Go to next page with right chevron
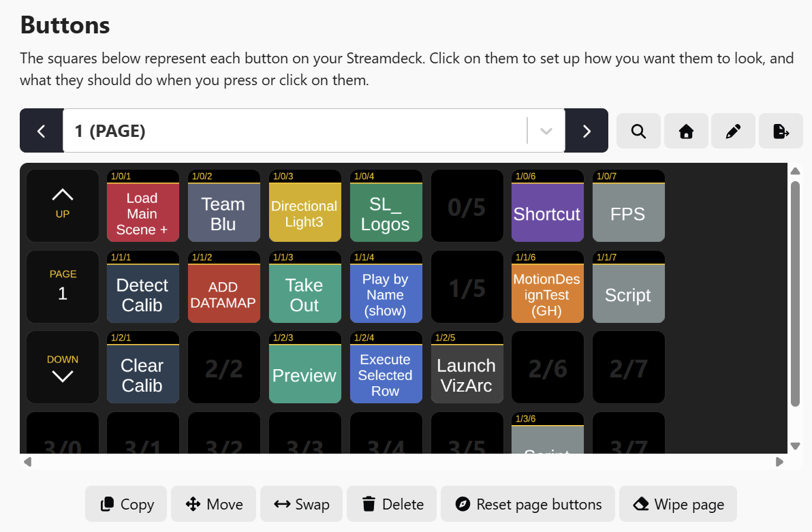812x532 pixels. (x=587, y=131)
